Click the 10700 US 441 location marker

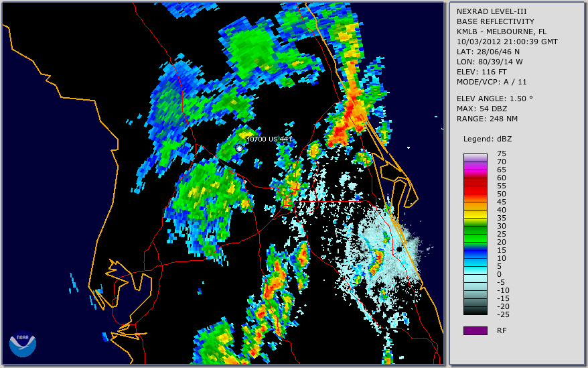[239, 148]
